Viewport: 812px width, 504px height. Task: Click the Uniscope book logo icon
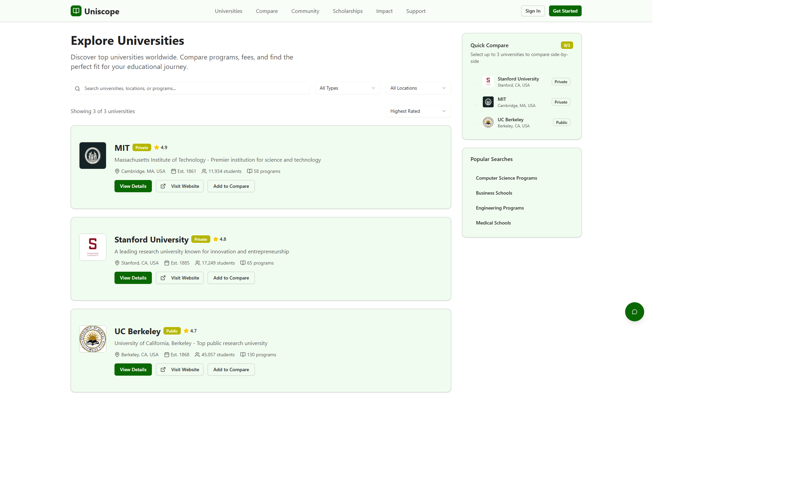pos(76,11)
